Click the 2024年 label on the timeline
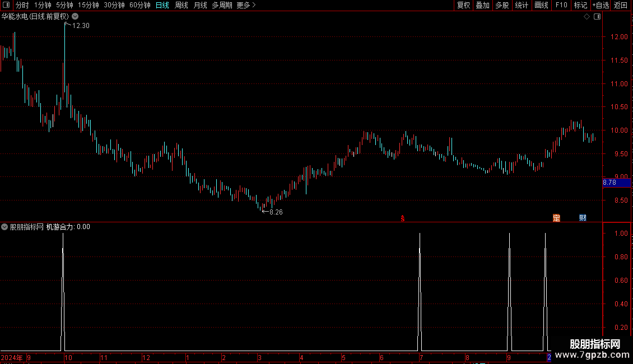The image size is (633, 364). (12, 357)
